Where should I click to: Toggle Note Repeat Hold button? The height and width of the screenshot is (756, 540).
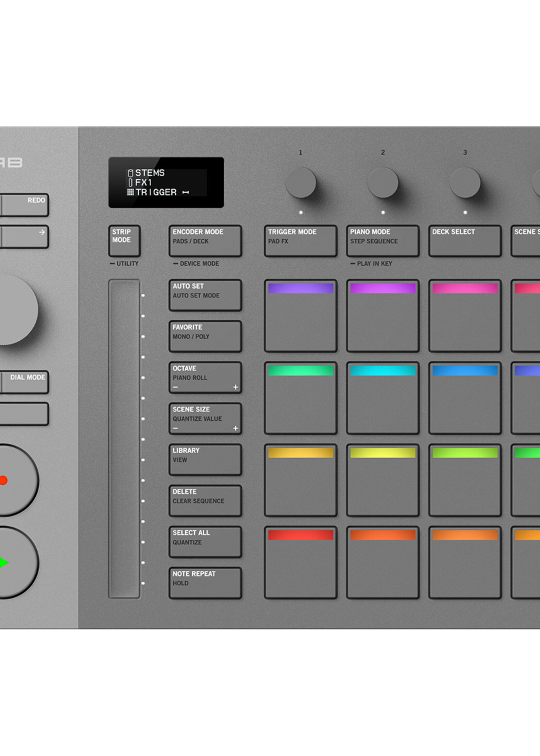[205, 583]
